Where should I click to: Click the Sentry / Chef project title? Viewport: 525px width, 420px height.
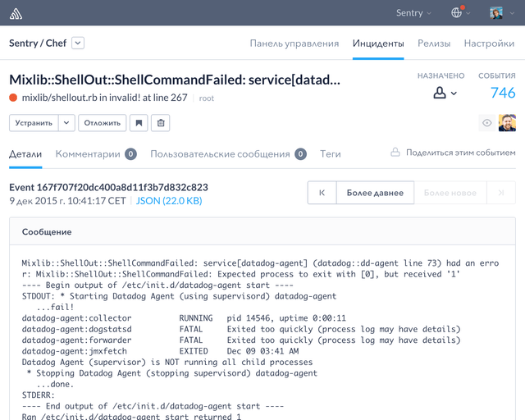pos(38,43)
